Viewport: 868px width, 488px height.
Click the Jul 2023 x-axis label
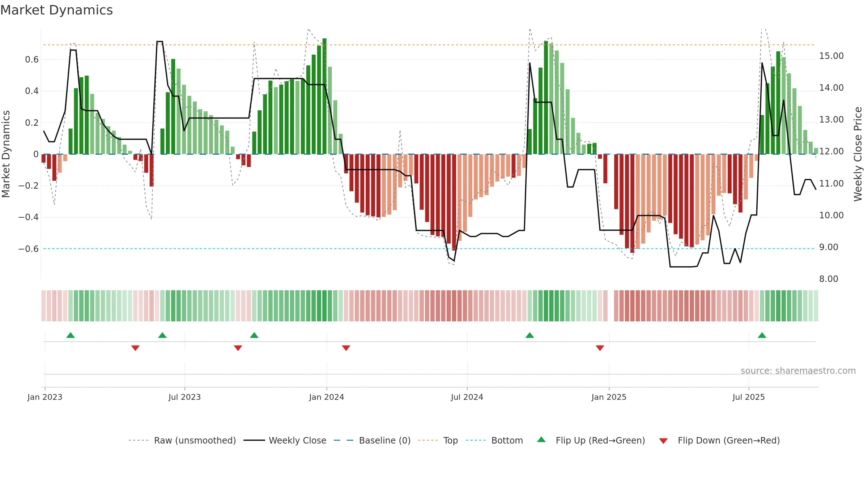coord(184,397)
